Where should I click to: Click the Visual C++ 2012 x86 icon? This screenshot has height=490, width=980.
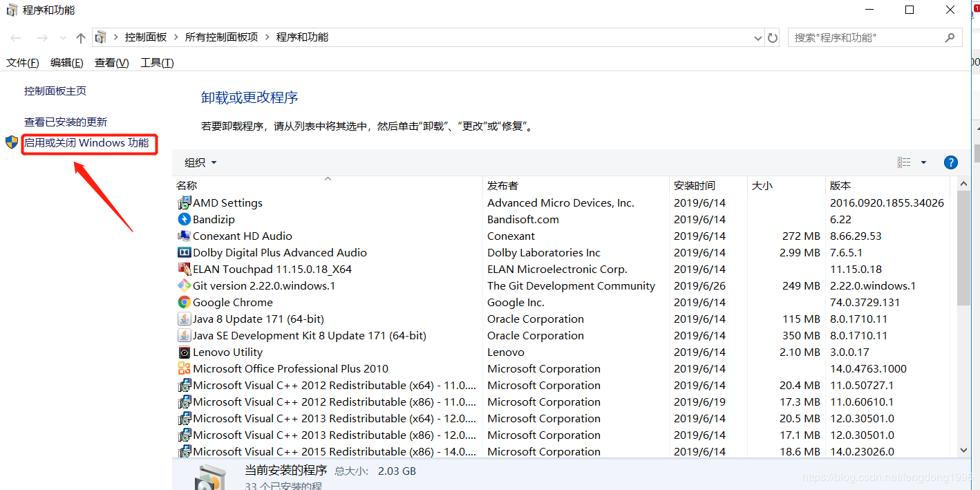click(x=184, y=402)
